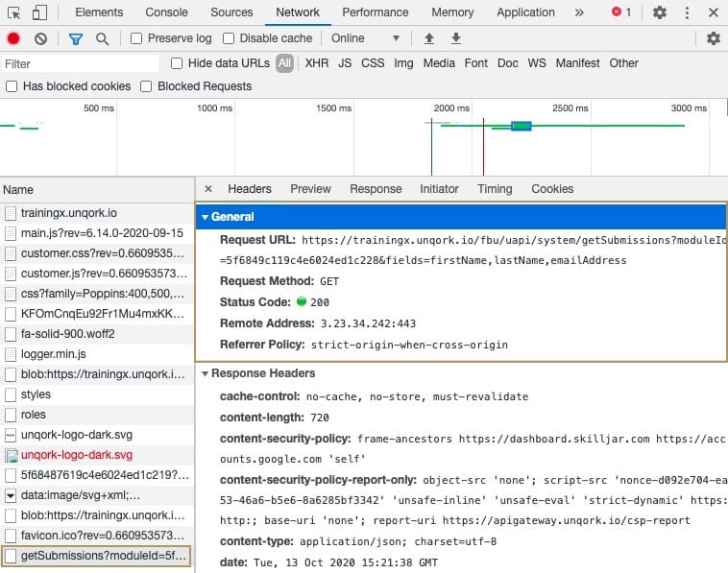Click the red record network log button
The width and height of the screenshot is (728, 573).
13,38
